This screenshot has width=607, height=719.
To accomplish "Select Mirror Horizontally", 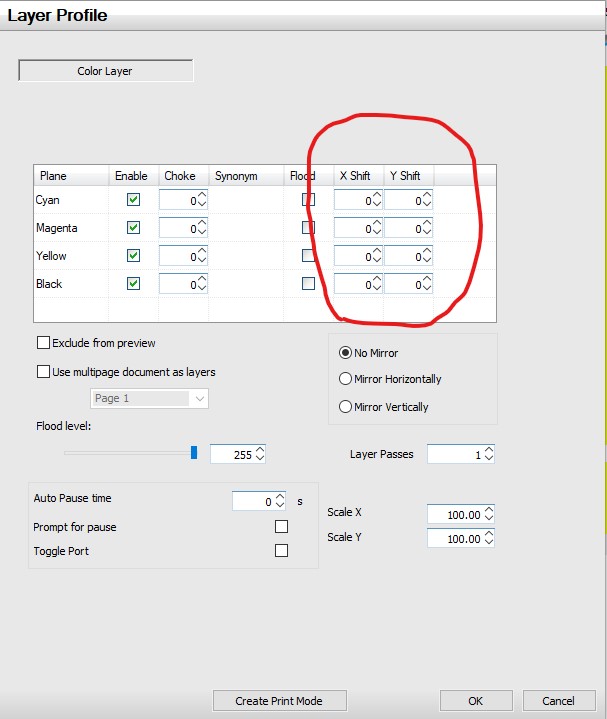I will [x=345, y=379].
